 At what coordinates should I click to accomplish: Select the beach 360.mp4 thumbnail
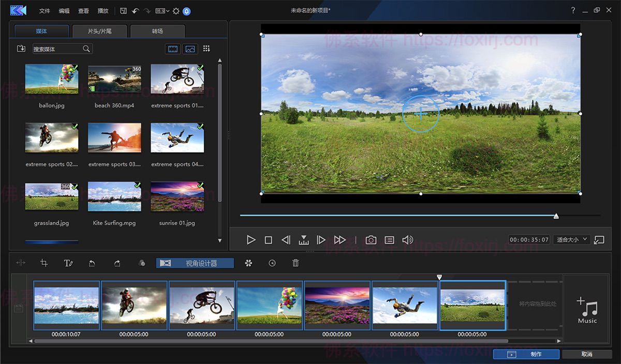114,79
